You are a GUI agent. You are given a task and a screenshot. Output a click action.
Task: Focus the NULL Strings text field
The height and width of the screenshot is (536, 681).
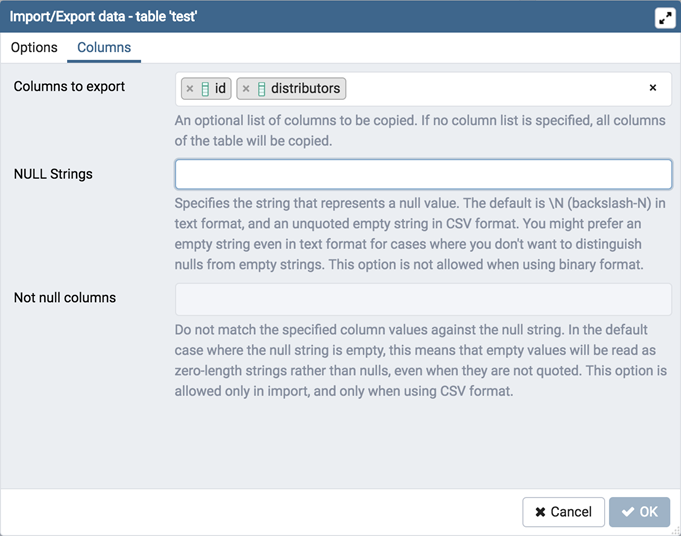click(x=423, y=174)
